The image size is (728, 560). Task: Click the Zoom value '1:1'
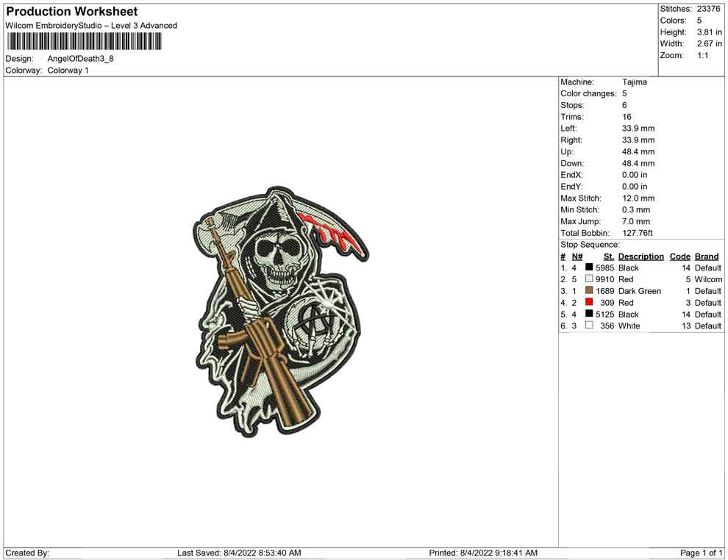tap(702, 55)
